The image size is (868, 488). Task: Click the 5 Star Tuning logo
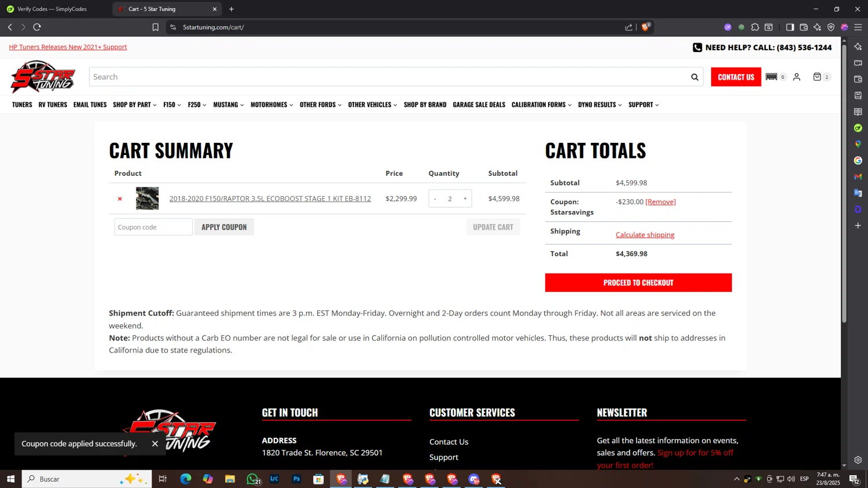coord(43,77)
